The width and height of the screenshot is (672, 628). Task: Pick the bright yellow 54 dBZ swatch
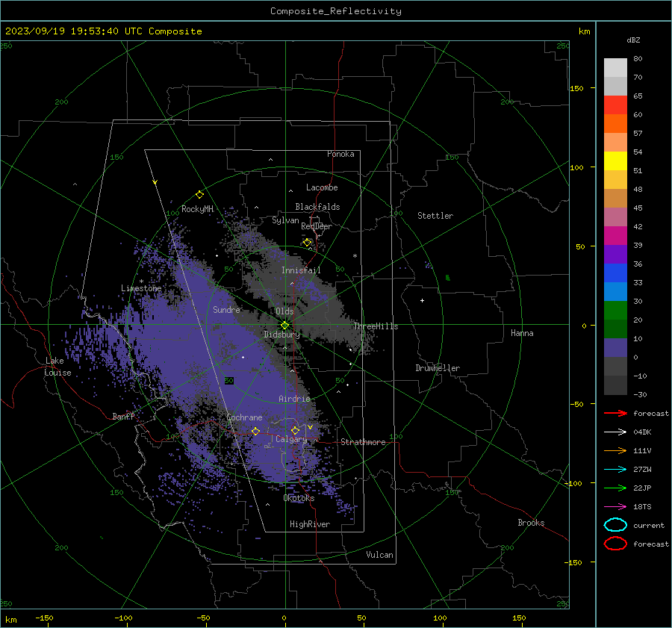tap(615, 161)
